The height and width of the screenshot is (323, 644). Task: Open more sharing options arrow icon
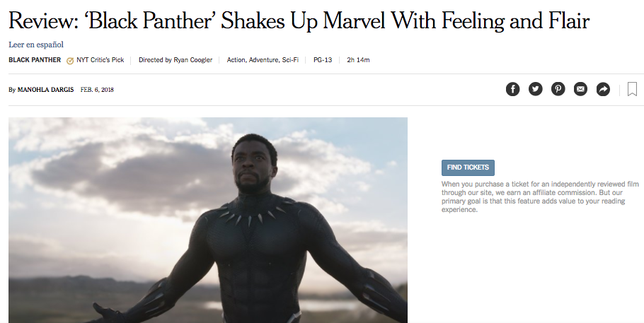click(603, 89)
